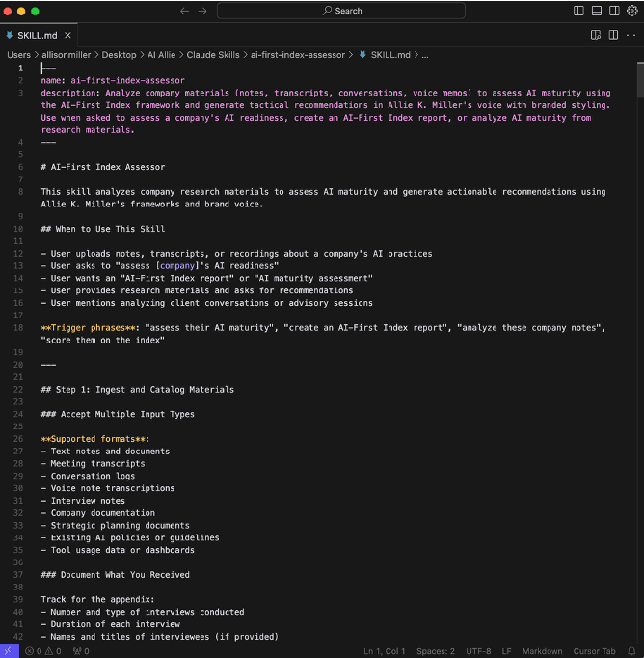Open the errors and warnings indicator
644x658 pixels.
43,651
